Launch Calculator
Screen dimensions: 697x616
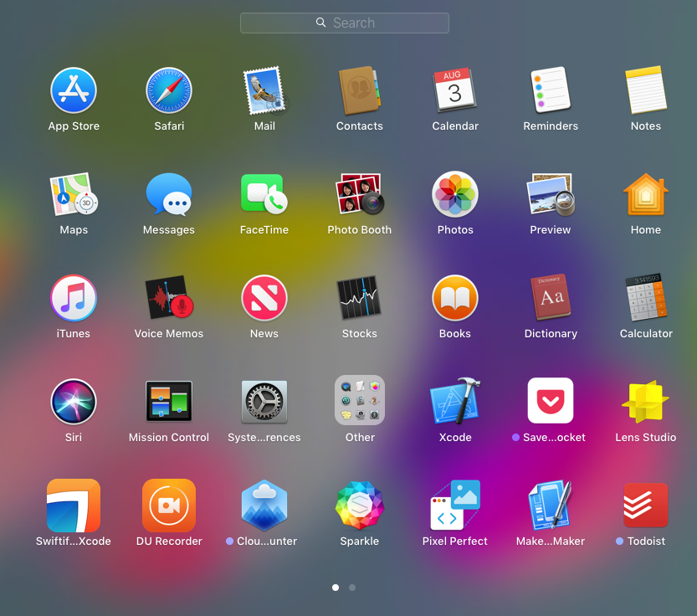tap(645, 298)
